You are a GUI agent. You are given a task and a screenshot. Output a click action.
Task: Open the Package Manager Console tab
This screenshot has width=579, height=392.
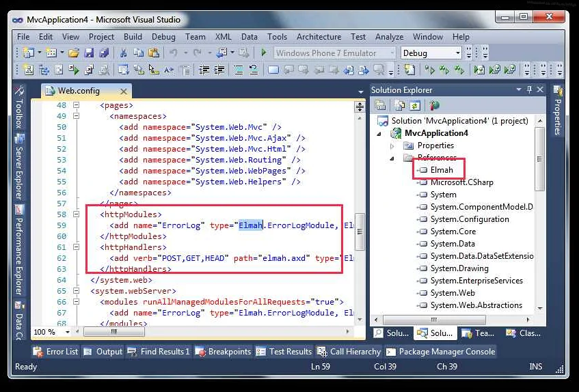440,352
